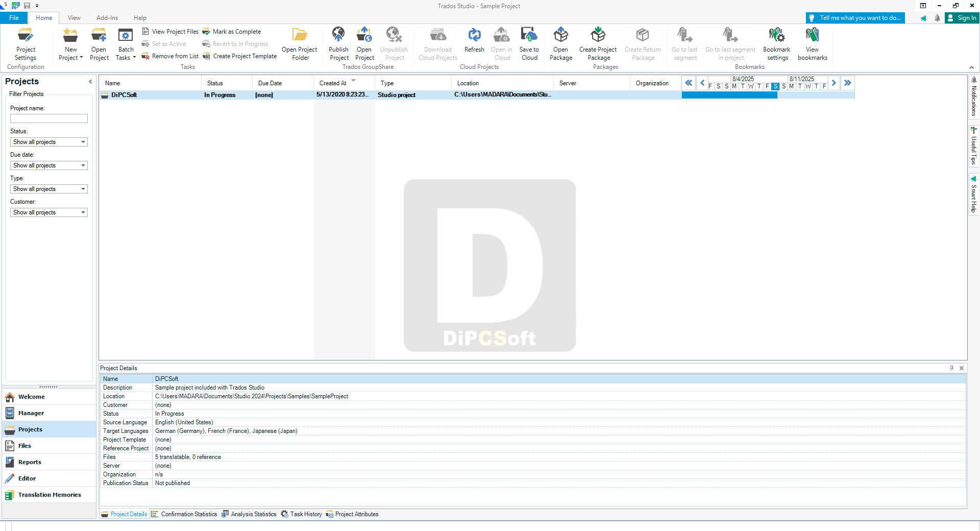This screenshot has height=531, width=980.
Task: Open the File menu
Action: tap(14, 18)
